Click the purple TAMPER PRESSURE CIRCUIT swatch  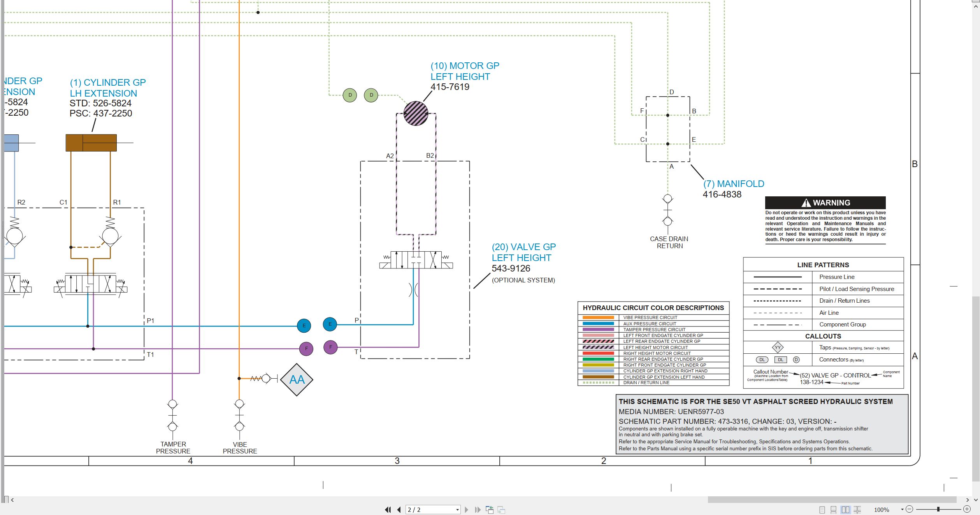[598, 330]
